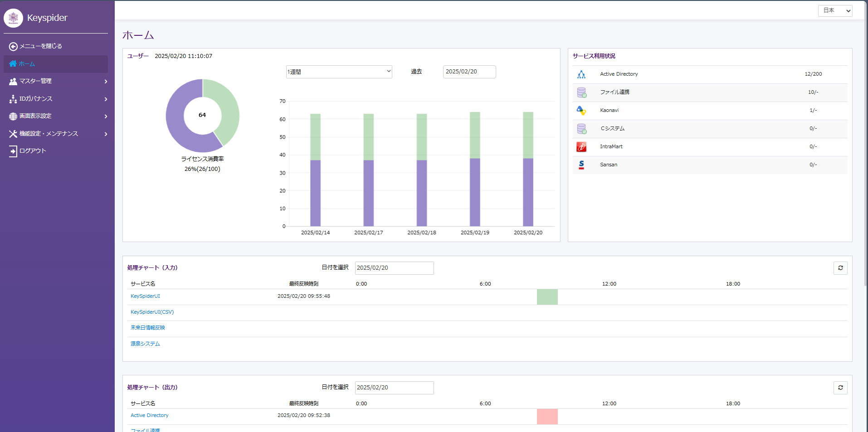Refresh the output processing chart
Image resolution: width=868 pixels, height=432 pixels.
point(840,388)
